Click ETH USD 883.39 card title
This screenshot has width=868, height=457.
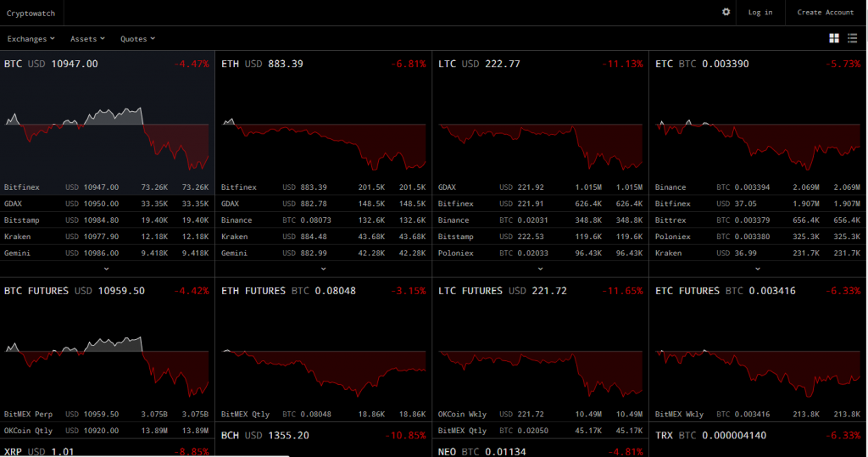click(263, 64)
